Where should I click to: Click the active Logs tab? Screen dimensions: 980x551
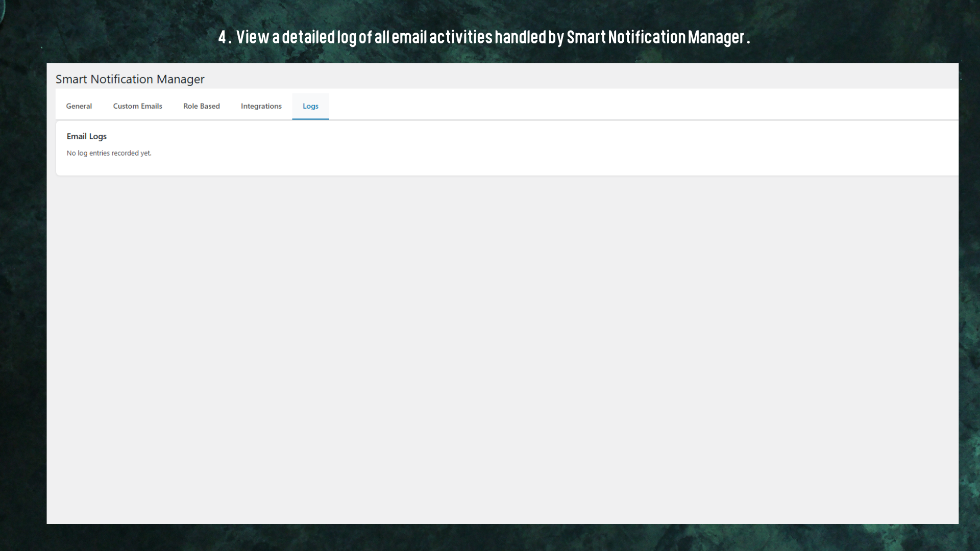[x=310, y=106]
